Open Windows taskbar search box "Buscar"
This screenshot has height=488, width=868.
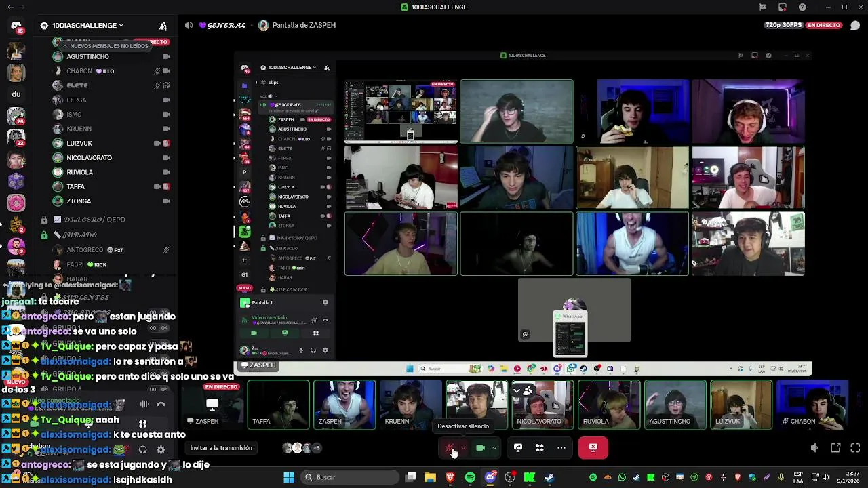point(351,477)
